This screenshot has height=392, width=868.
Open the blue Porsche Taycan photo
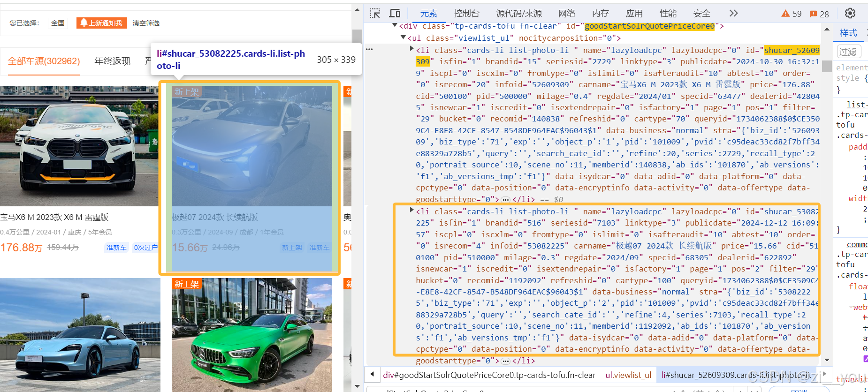[x=80, y=335]
